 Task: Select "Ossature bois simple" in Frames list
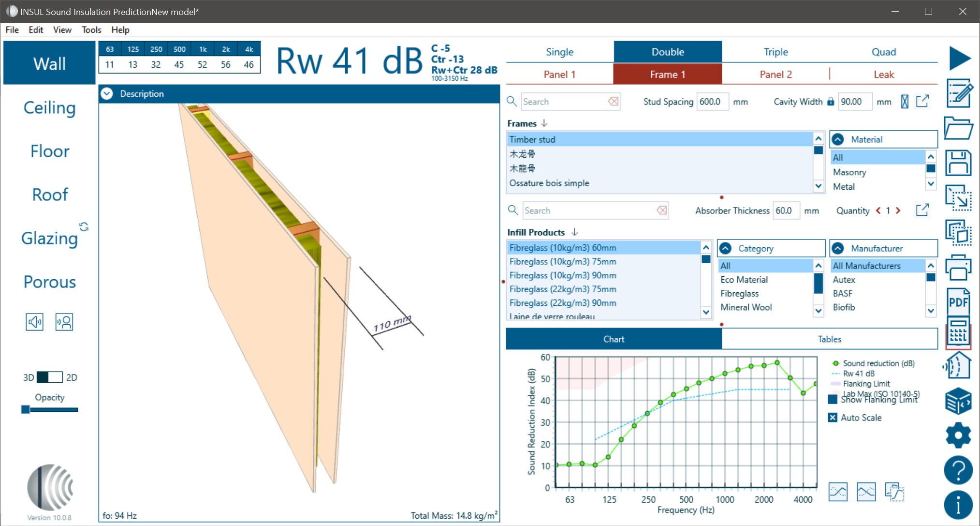coord(660,183)
